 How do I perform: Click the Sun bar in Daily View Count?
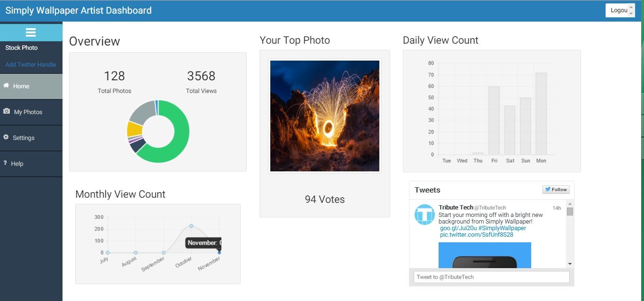pos(526,126)
